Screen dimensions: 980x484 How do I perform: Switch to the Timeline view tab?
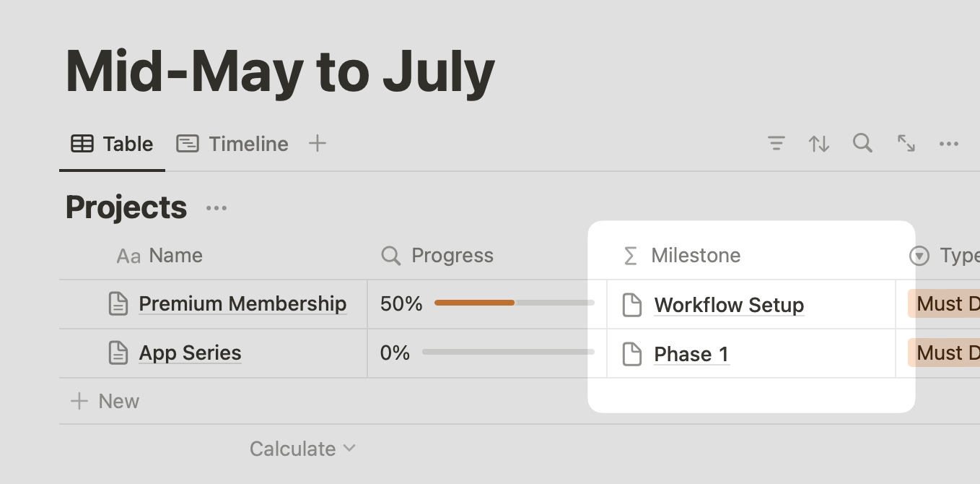232,144
